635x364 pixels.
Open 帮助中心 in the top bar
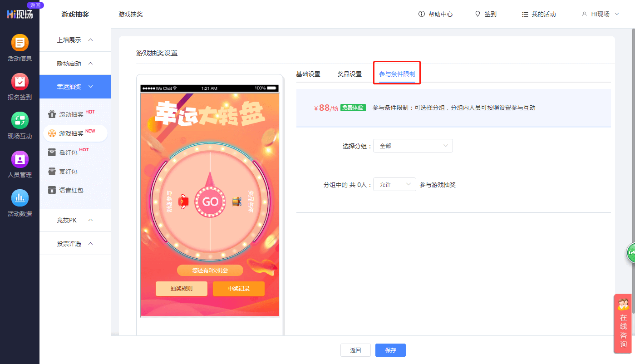435,14
